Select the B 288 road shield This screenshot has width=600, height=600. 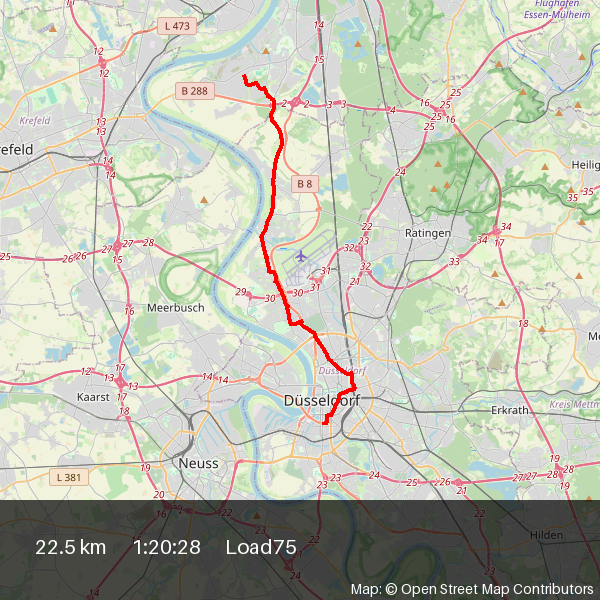tap(194, 91)
